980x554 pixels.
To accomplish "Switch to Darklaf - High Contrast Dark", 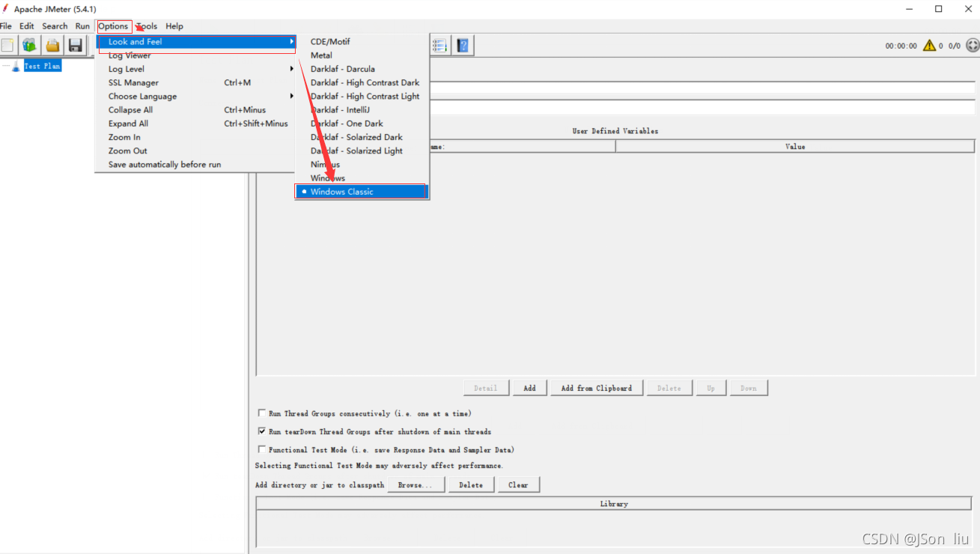I will [362, 83].
